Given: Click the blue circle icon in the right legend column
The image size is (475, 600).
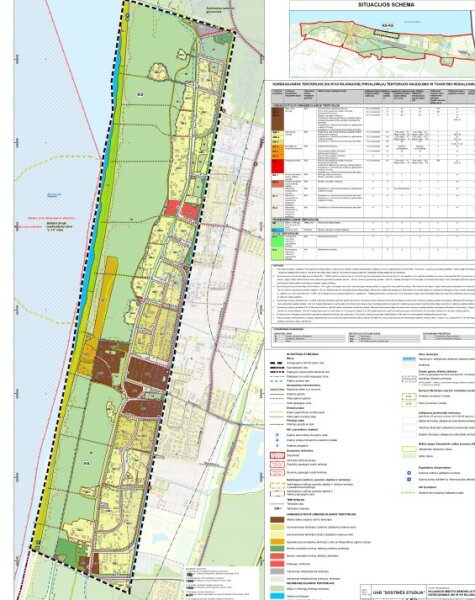Looking at the screenshot, I should point(409,473).
